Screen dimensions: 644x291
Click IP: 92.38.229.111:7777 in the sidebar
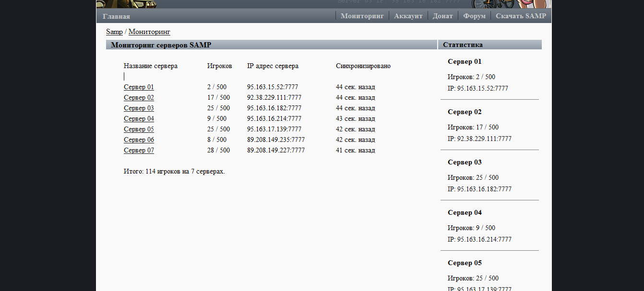coord(479,139)
